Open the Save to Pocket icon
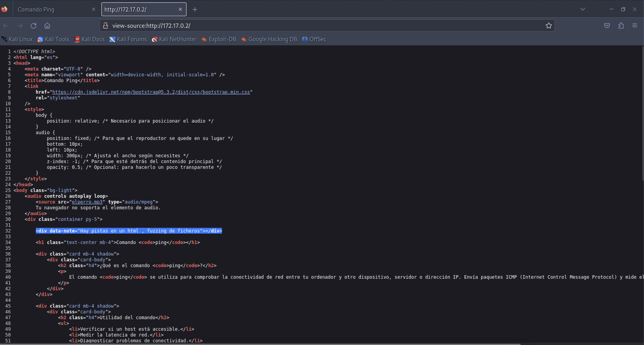Screen dimensions: 644x345 coord(607,25)
